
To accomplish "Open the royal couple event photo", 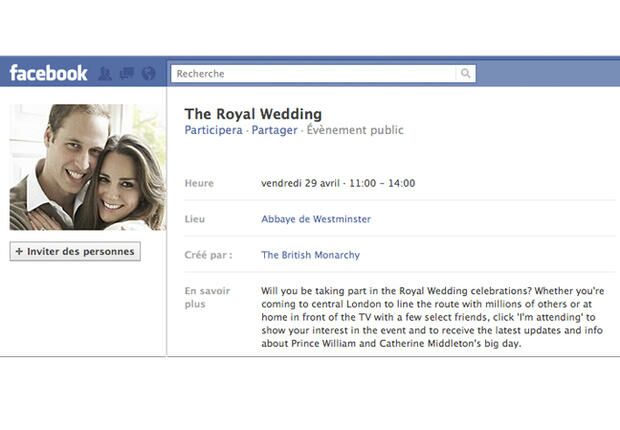I will pyautogui.click(x=88, y=167).
